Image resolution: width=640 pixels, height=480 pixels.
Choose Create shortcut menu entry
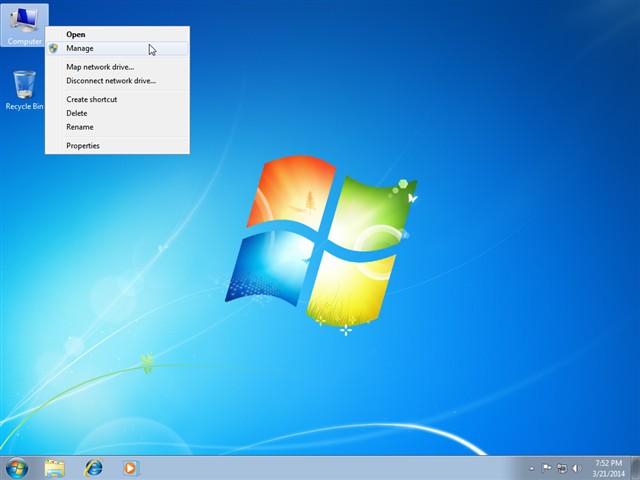(x=117, y=99)
